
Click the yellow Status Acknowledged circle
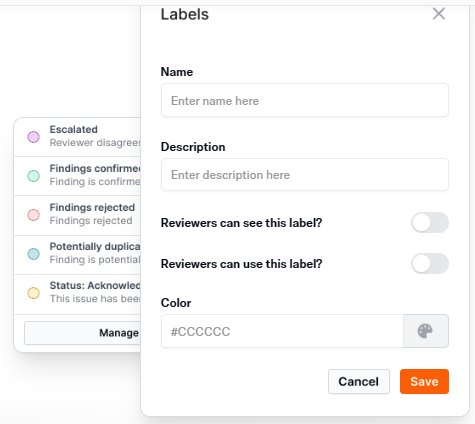pyautogui.click(x=33, y=293)
